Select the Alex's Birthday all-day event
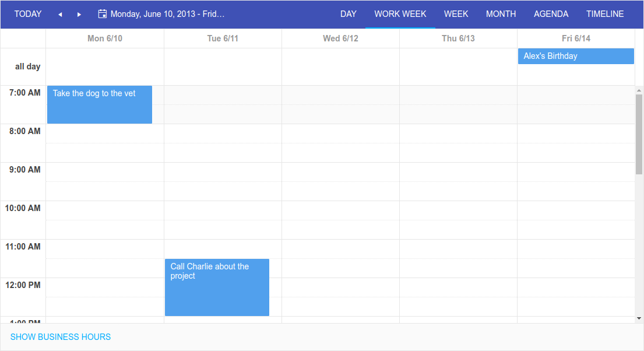 (x=576, y=57)
